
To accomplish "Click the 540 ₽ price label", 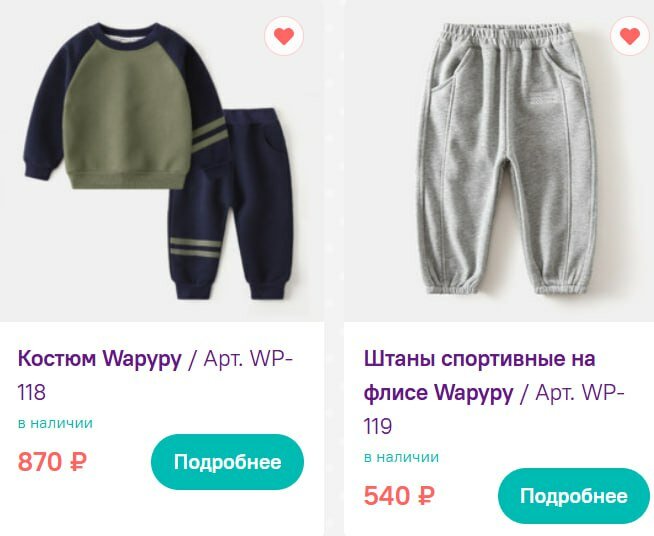I will click(399, 496).
